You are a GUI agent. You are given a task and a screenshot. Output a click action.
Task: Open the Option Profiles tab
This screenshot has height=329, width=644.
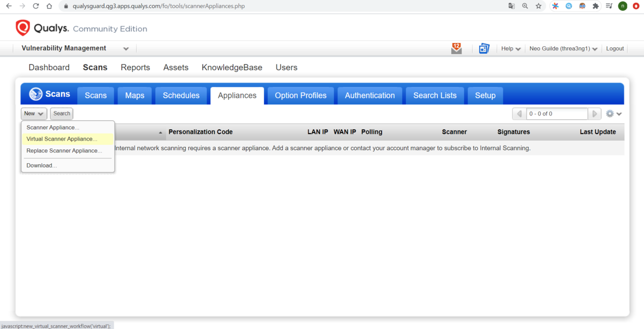pos(301,96)
